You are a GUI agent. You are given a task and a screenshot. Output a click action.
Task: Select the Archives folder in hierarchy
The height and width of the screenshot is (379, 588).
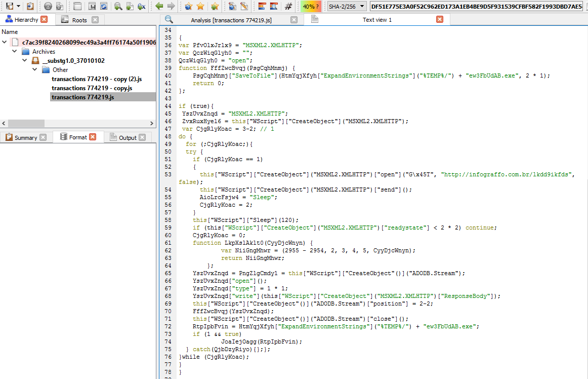44,52
